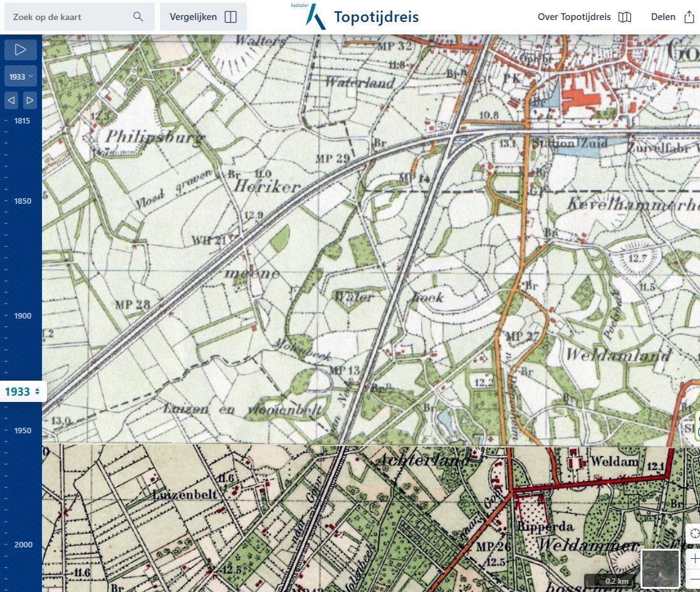This screenshot has height=592, width=700.
Task: Jump to 1900 on the timeline
Action: [x=22, y=316]
